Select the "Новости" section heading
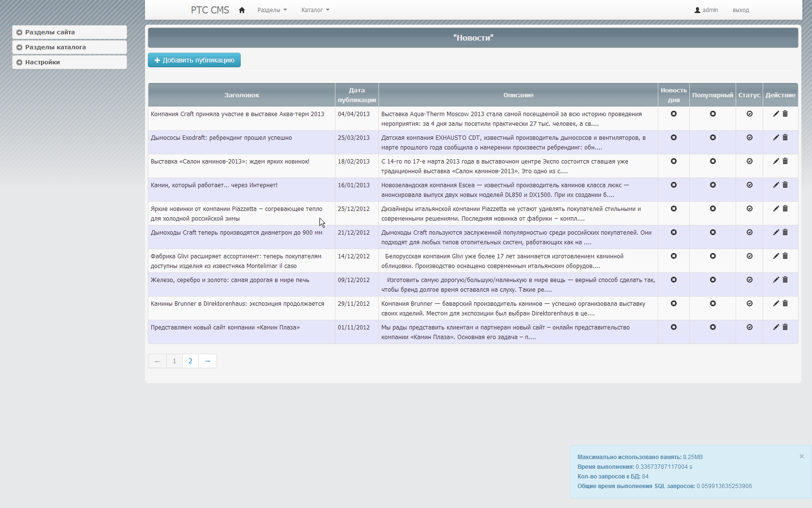812x508 pixels. tap(473, 38)
